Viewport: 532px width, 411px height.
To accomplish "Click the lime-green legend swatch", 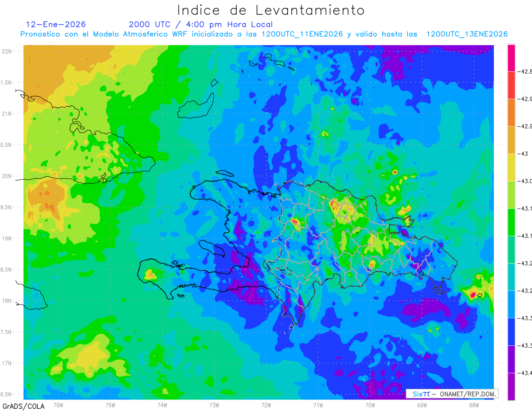I will (x=511, y=195).
